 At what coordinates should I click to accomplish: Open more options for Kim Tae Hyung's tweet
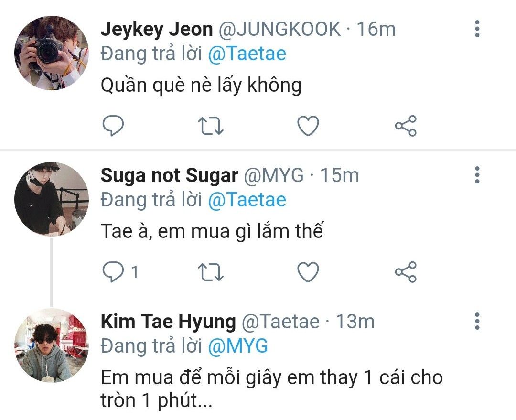coord(476,322)
